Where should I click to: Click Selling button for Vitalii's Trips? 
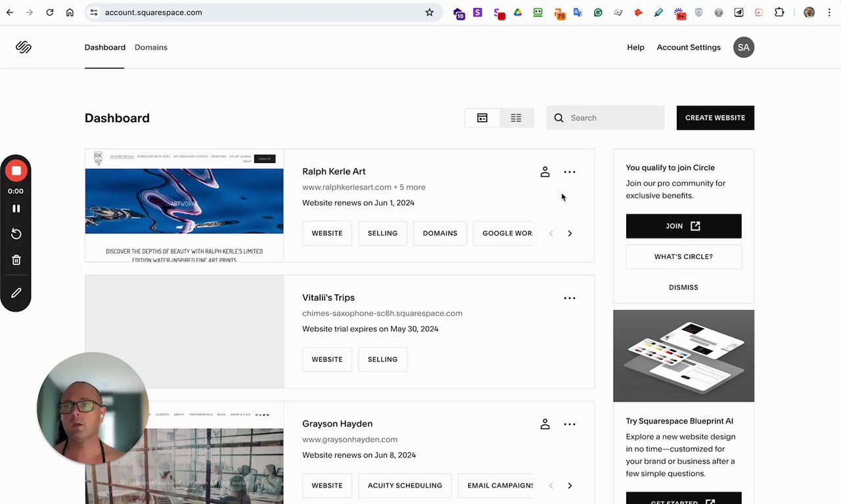(x=382, y=359)
